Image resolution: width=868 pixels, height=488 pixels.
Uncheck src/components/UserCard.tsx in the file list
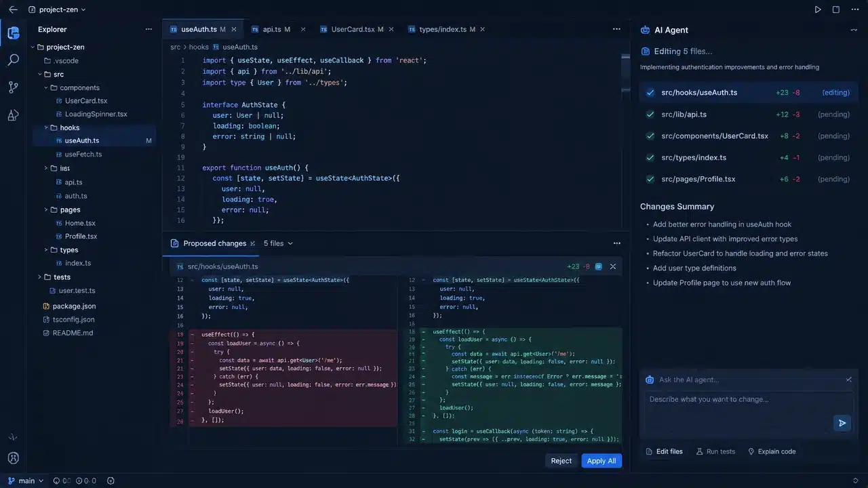tap(650, 136)
